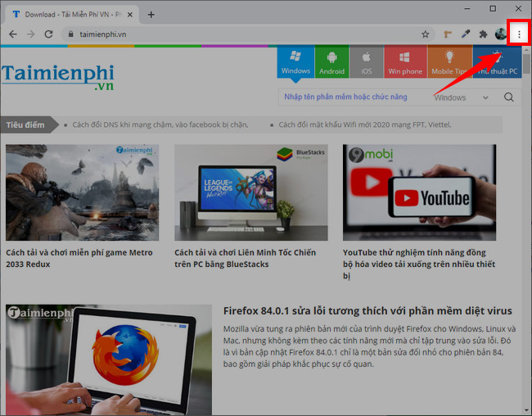Viewport: 532px width, 416px height.
Task: Click the Taimienphi.vn site logo
Action: coord(57,78)
